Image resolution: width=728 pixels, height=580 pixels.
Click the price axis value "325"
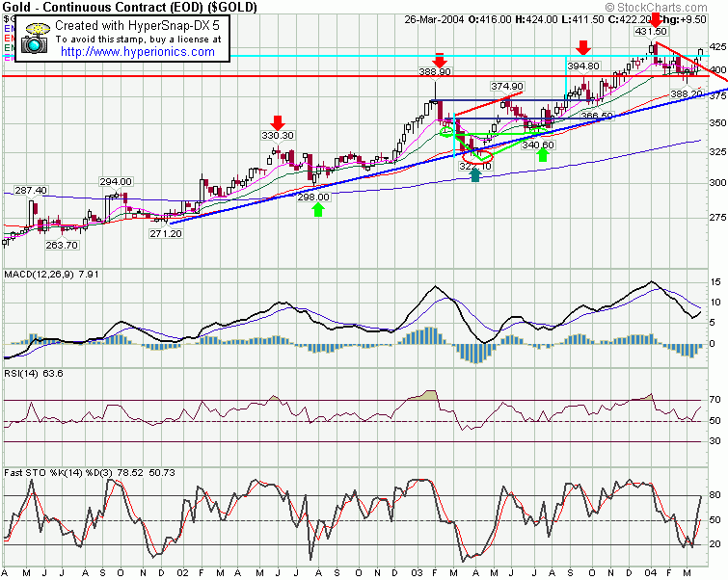coord(717,151)
